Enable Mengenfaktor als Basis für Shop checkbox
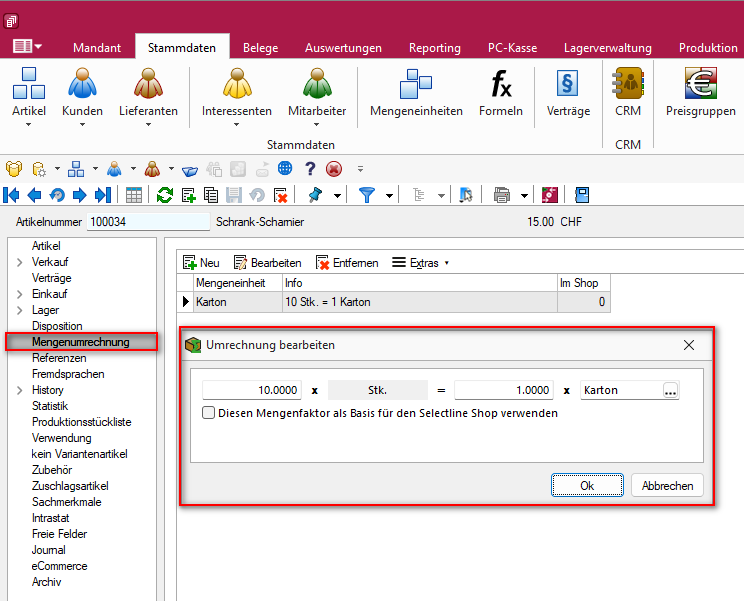Viewport: 744px width, 601px height. click(208, 413)
